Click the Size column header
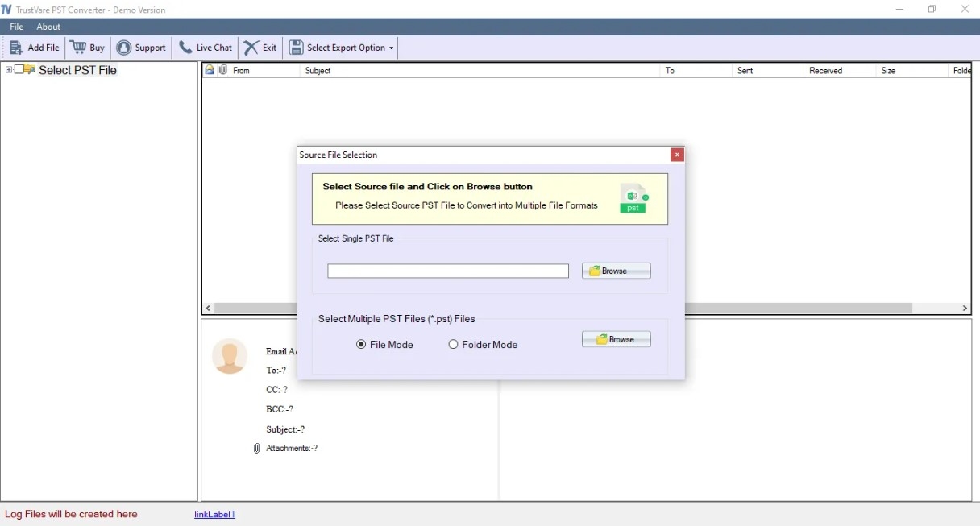The width and height of the screenshot is (980, 526). pos(911,71)
